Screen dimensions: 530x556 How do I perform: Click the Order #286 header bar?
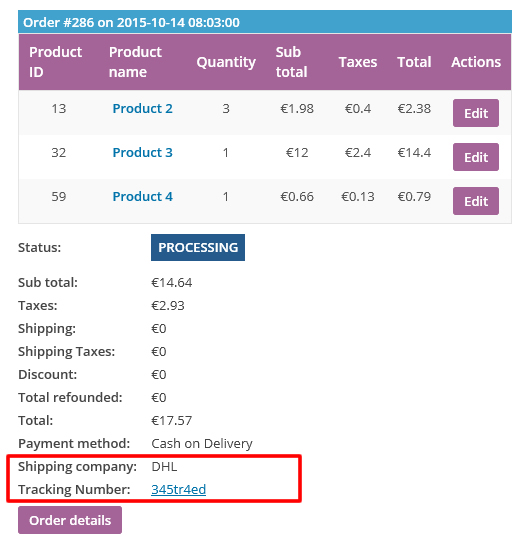click(x=265, y=22)
